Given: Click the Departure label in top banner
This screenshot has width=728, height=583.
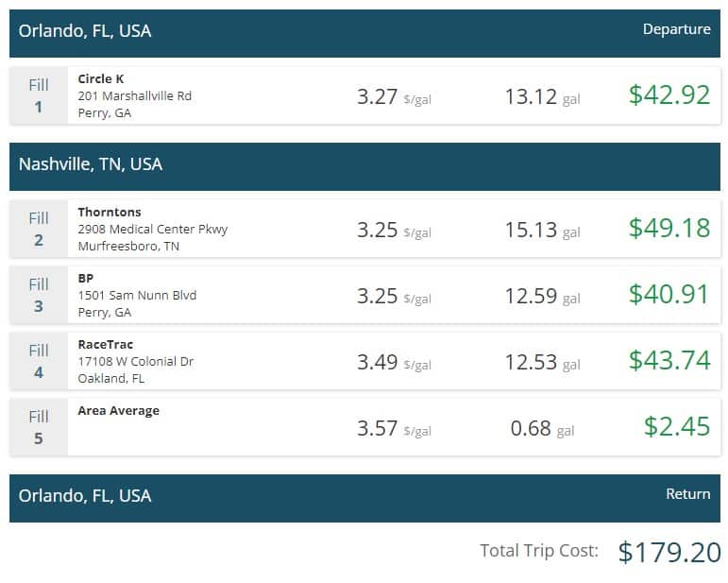Looking at the screenshot, I should point(676,29).
